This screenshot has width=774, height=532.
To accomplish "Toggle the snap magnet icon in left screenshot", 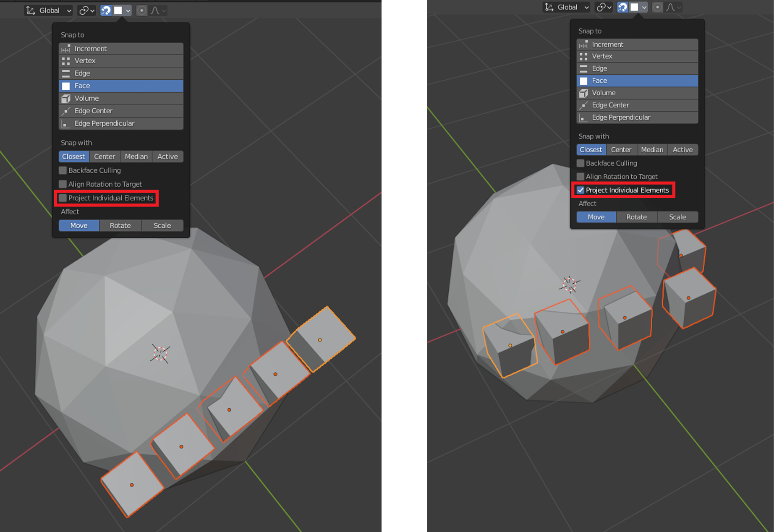I will tap(106, 10).
